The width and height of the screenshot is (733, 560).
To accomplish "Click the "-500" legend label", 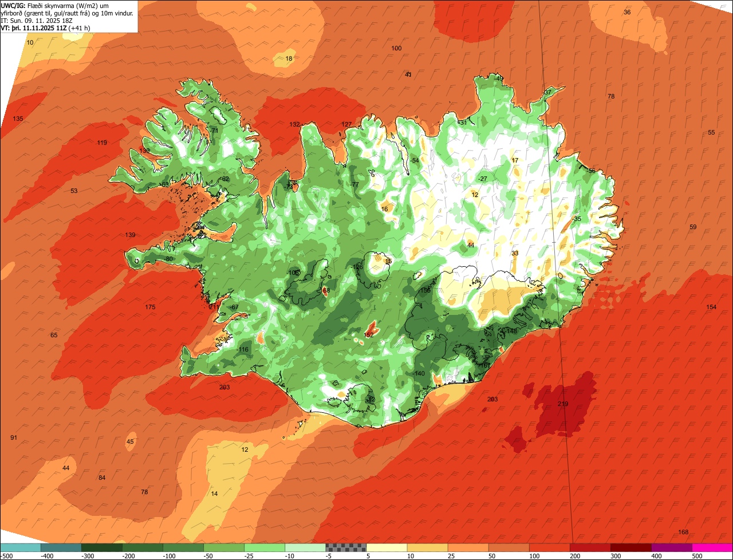I will [6, 555].
